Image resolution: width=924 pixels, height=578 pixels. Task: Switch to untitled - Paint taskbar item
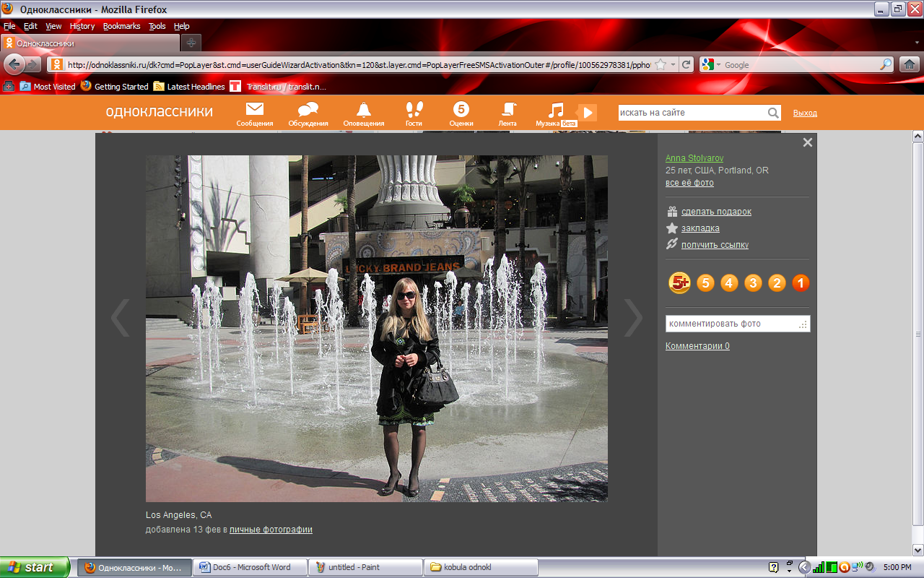tap(365, 567)
